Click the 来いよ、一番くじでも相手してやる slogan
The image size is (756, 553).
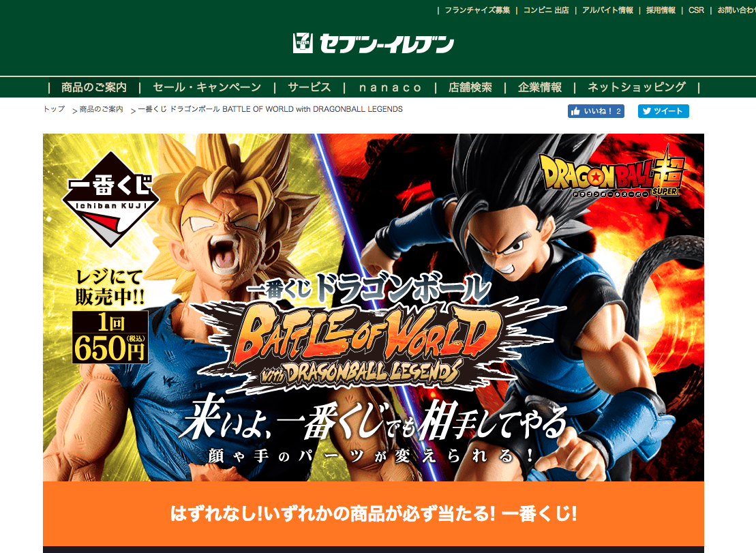pos(374,419)
